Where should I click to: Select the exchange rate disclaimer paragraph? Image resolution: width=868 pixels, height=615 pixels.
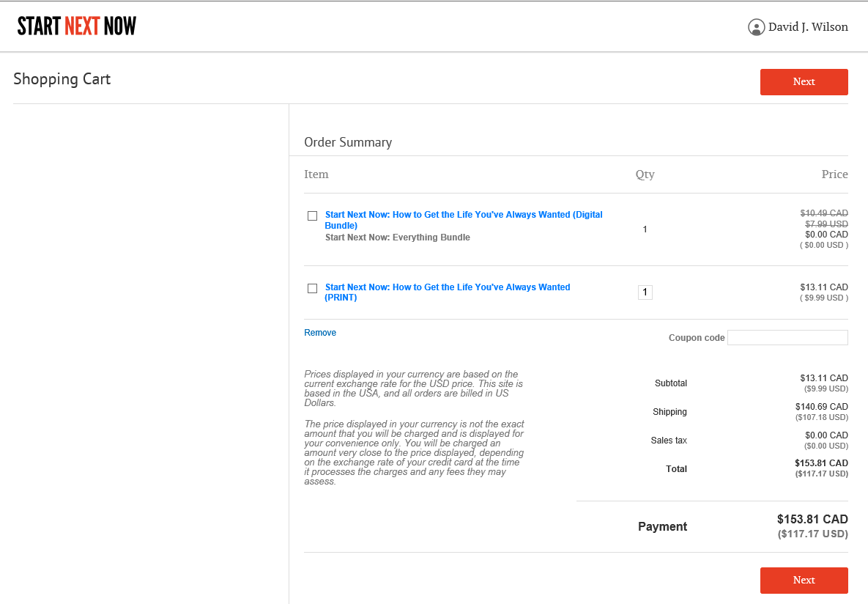click(414, 388)
